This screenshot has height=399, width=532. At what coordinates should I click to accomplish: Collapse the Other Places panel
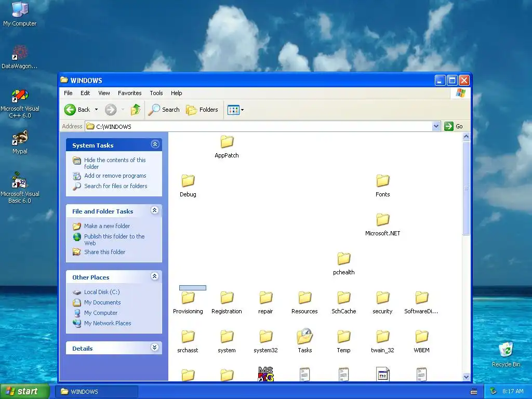pos(155,276)
